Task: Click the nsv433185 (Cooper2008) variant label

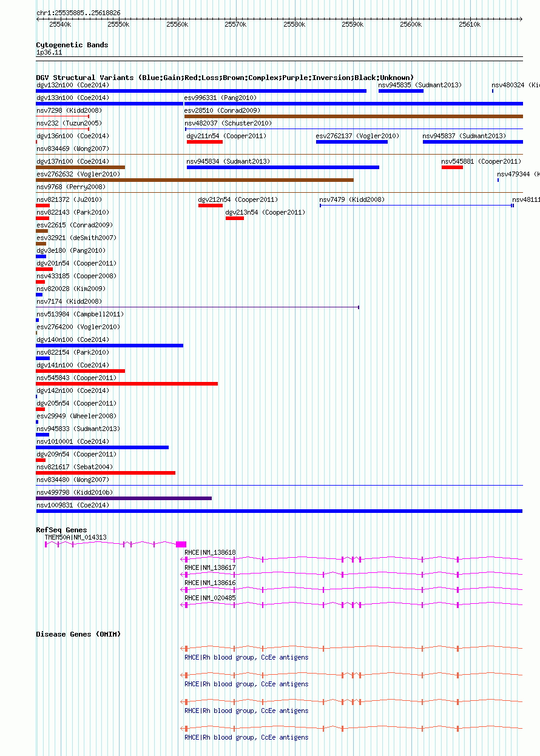Action: coord(76,276)
